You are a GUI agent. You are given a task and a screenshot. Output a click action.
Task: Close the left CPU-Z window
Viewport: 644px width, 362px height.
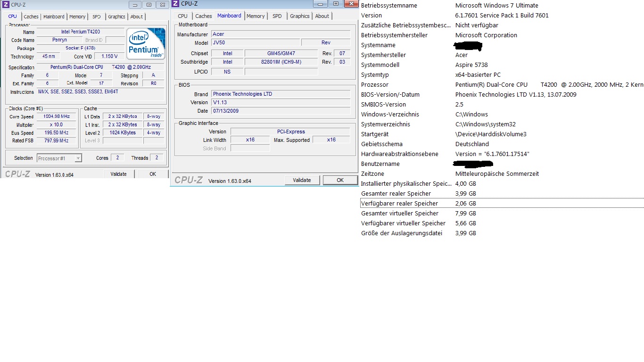pos(162,5)
